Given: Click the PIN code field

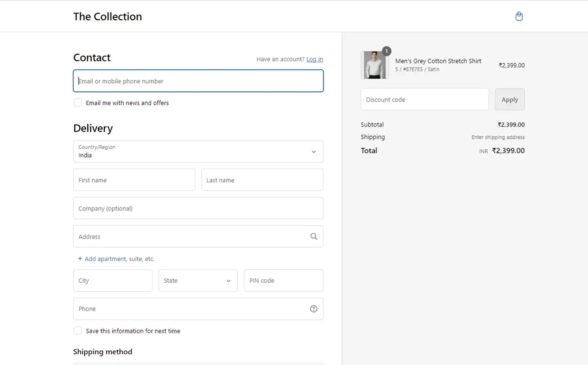Looking at the screenshot, I should click(x=283, y=280).
